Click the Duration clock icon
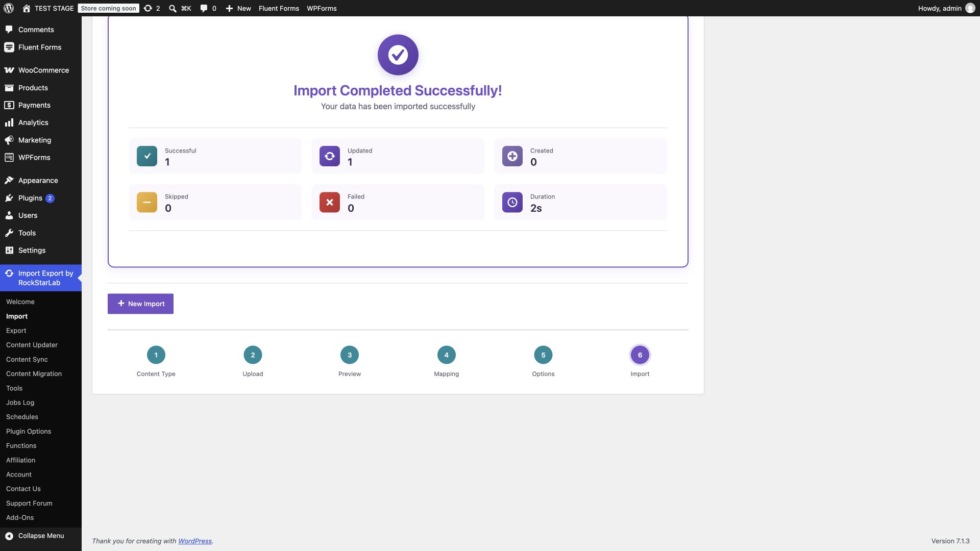980x551 pixels. [x=512, y=202]
